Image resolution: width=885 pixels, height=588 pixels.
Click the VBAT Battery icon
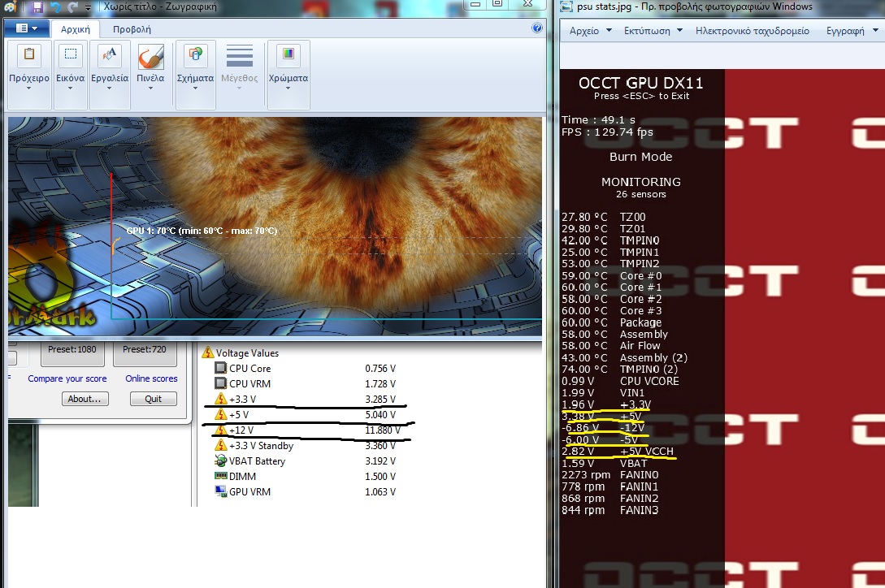point(221,460)
